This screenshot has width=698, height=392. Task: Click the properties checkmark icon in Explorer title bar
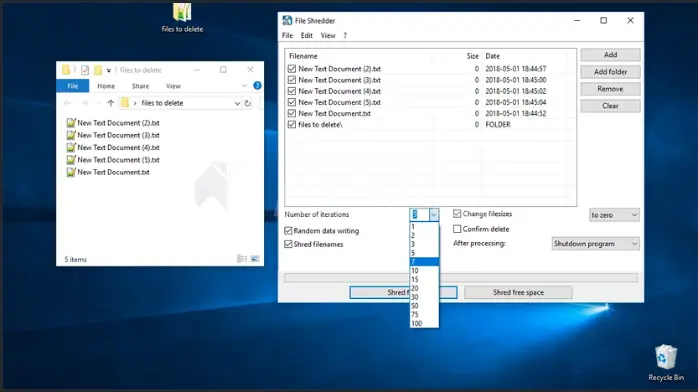point(85,70)
